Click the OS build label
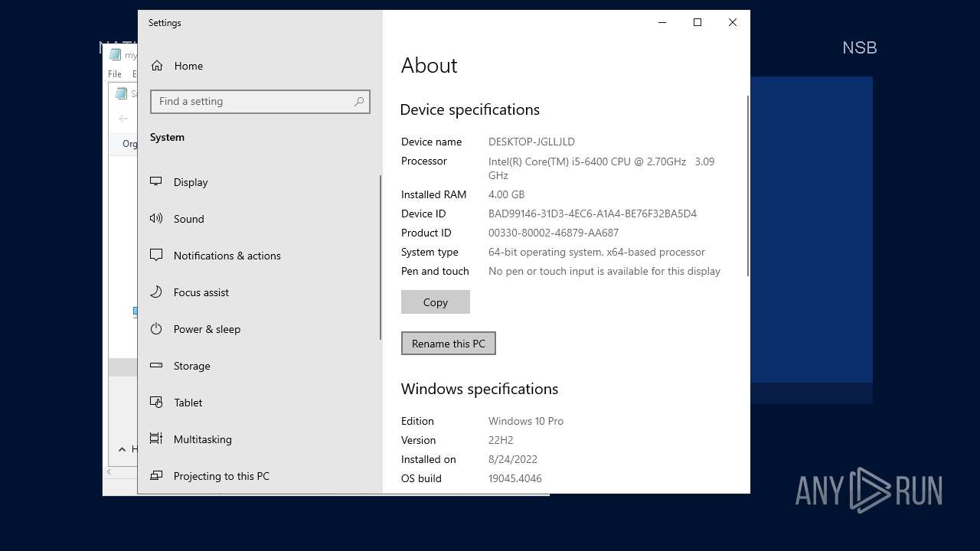The width and height of the screenshot is (980, 551). [x=421, y=478]
